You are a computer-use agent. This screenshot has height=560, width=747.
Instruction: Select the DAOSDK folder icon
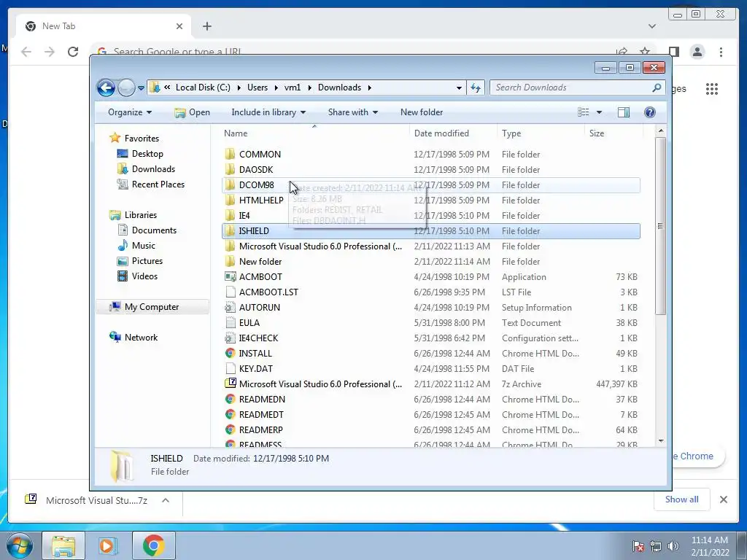tap(230, 169)
